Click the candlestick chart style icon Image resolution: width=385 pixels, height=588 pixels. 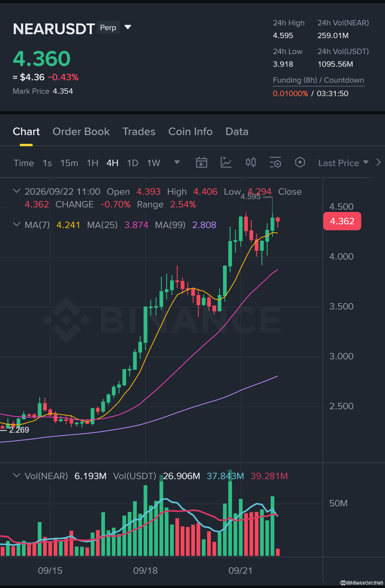(251, 162)
